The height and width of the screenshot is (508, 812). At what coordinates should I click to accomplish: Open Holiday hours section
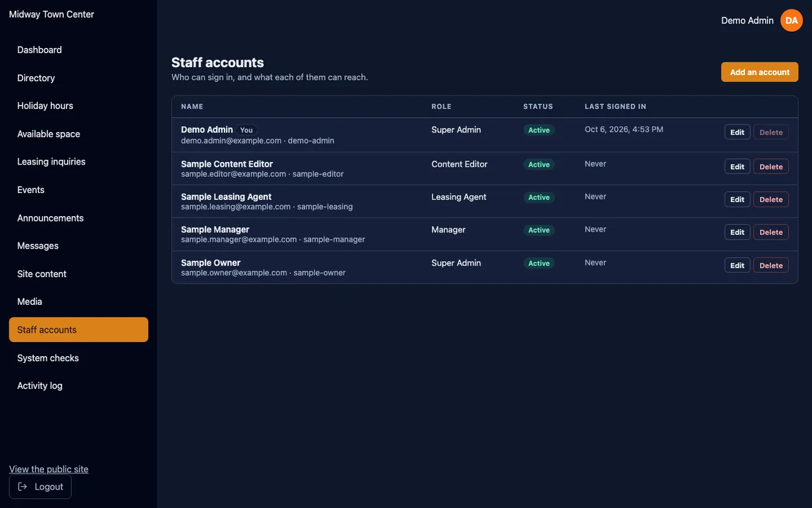(x=78, y=106)
